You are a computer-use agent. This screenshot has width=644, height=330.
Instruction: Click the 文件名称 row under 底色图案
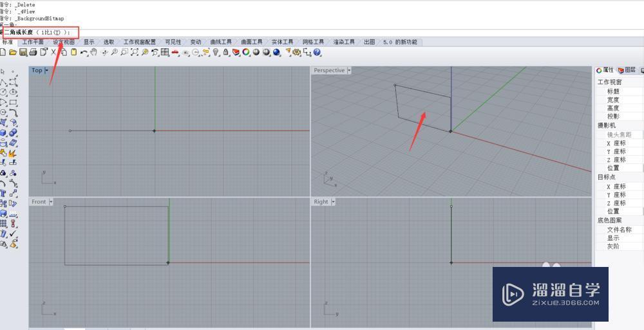(620, 230)
